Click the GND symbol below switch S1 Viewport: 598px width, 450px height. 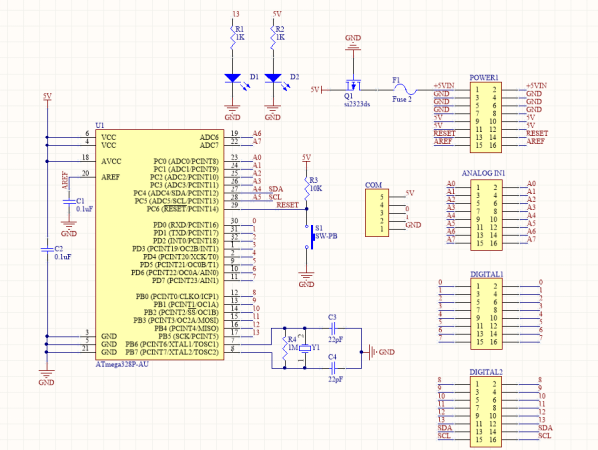click(306, 280)
